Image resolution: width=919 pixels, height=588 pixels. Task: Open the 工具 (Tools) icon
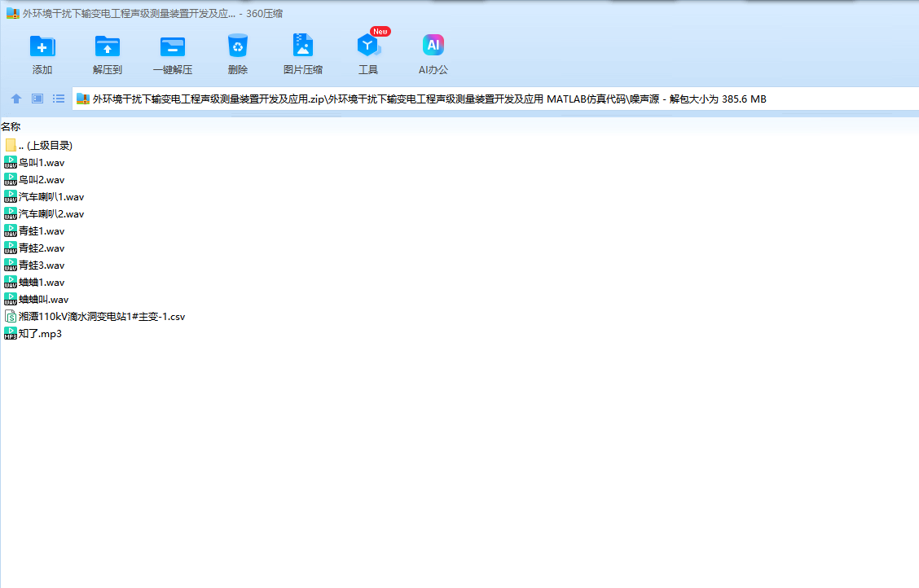pyautogui.click(x=368, y=46)
